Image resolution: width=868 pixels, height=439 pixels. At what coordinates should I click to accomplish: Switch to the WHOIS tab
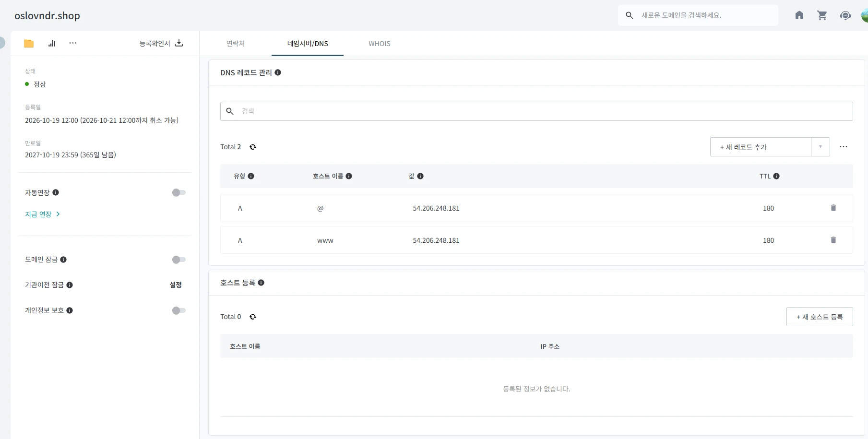click(x=380, y=44)
